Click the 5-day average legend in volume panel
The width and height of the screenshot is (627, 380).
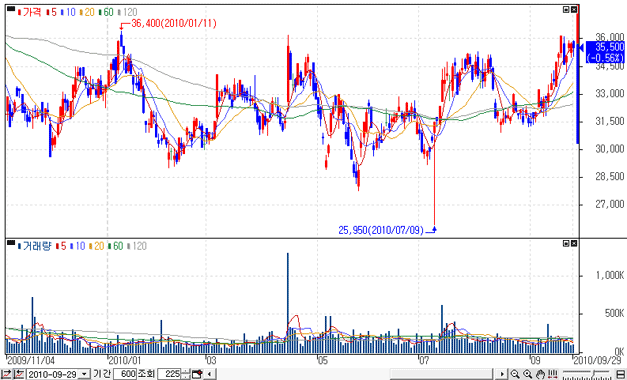point(61,246)
